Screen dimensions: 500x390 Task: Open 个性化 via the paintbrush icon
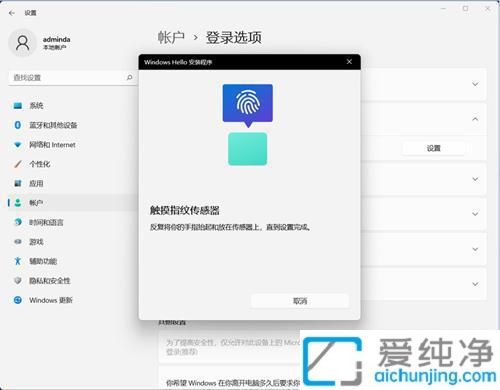pyautogui.click(x=18, y=164)
